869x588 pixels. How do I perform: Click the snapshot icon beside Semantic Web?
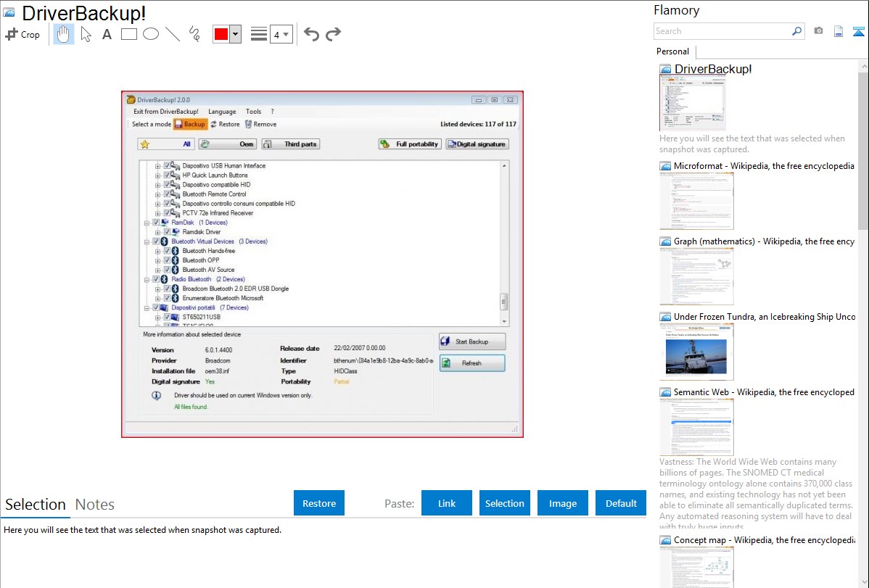[665, 392]
